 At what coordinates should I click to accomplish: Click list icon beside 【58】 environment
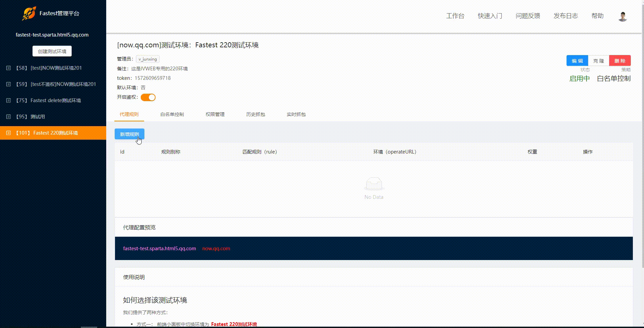click(9, 68)
